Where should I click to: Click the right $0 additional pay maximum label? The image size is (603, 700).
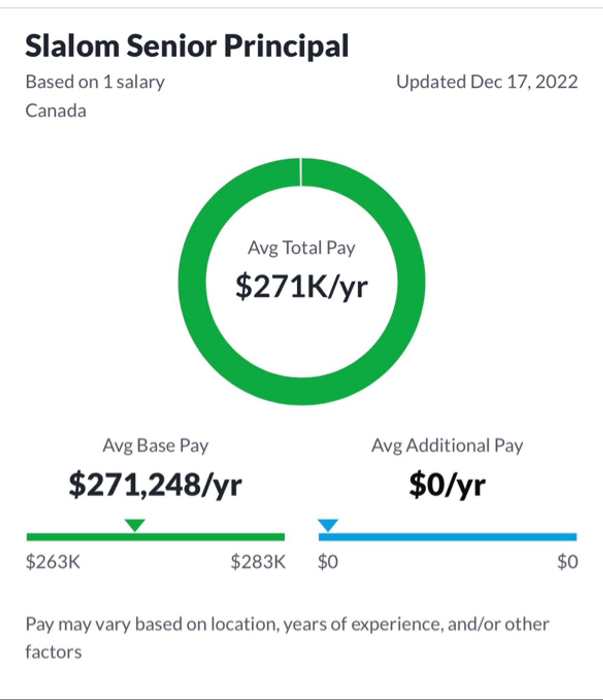567,562
